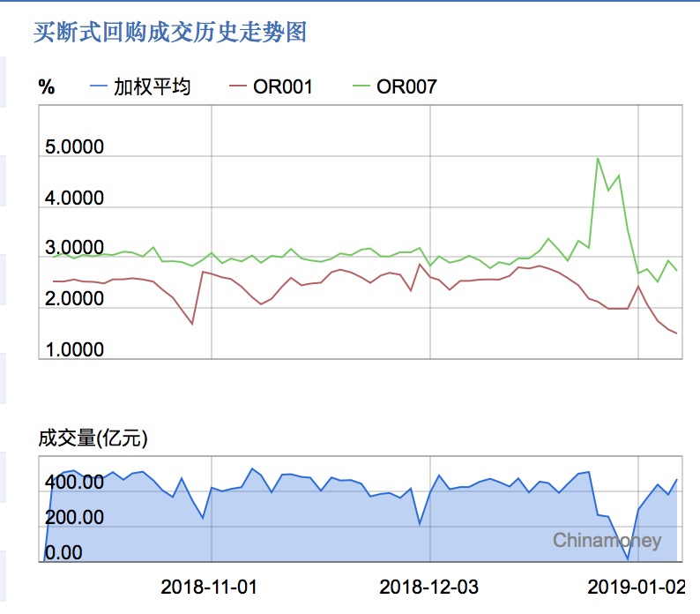
Task: Click the 2019-01-02 date label
Action: tap(637, 588)
